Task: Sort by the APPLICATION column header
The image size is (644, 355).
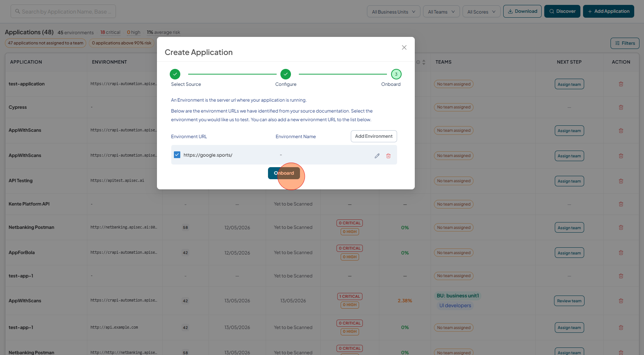Action: coord(26,62)
